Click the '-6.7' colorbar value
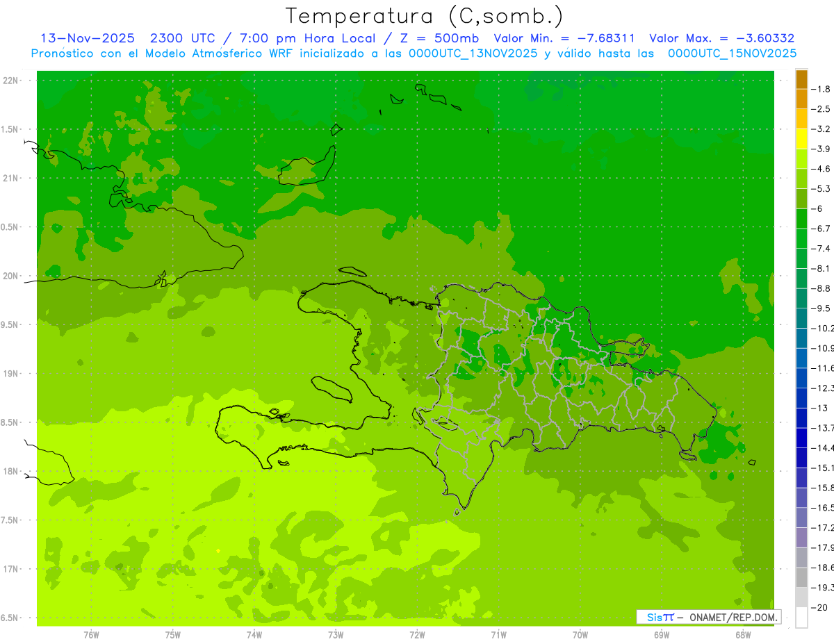 (821, 229)
